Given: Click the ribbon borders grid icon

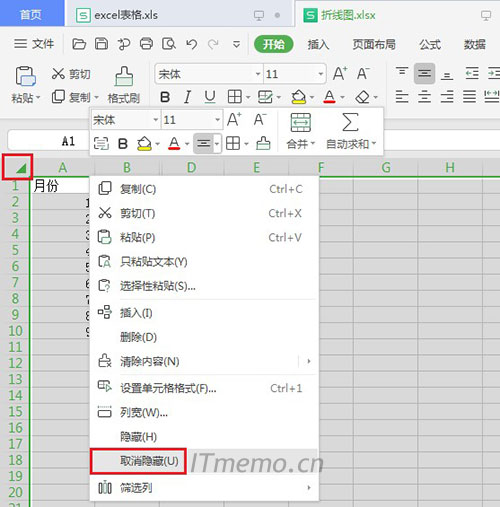Looking at the screenshot, I should (235, 97).
